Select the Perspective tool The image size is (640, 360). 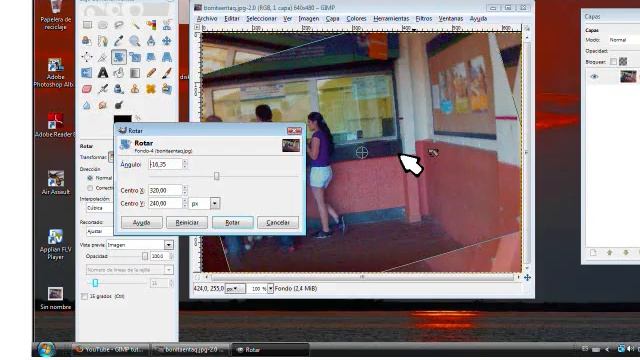pyautogui.click(x=167, y=57)
